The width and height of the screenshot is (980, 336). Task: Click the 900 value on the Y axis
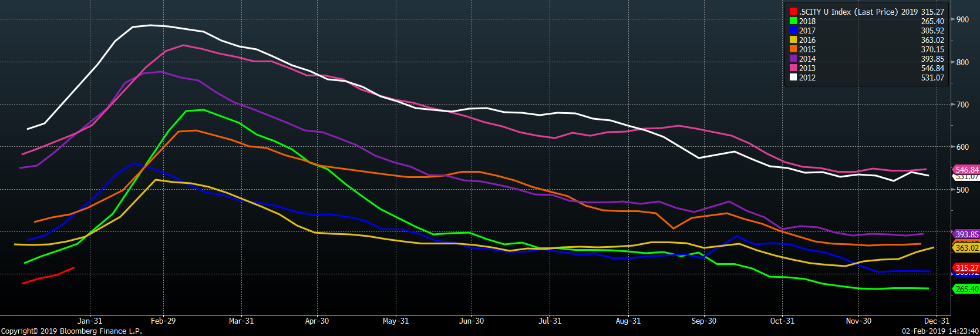click(962, 19)
